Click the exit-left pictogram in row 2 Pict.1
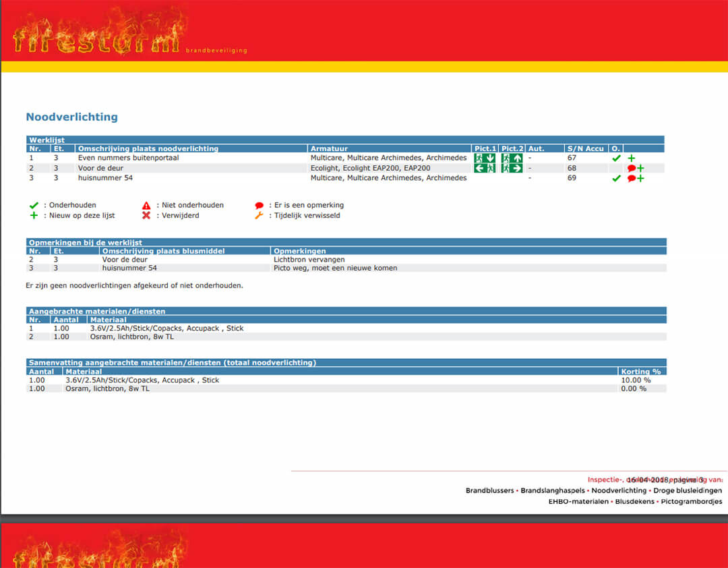The height and width of the screenshot is (568, 728). (485, 168)
